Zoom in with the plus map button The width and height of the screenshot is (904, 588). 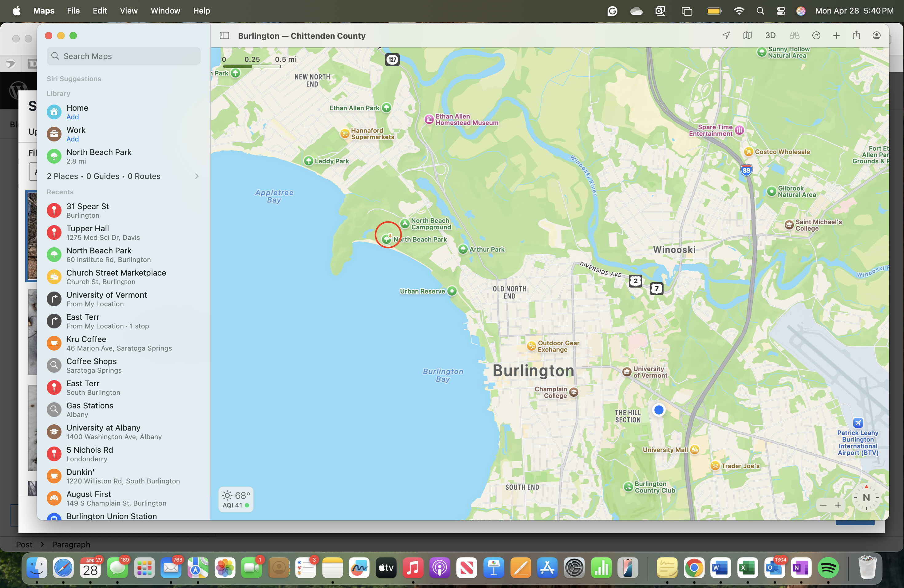[838, 505]
